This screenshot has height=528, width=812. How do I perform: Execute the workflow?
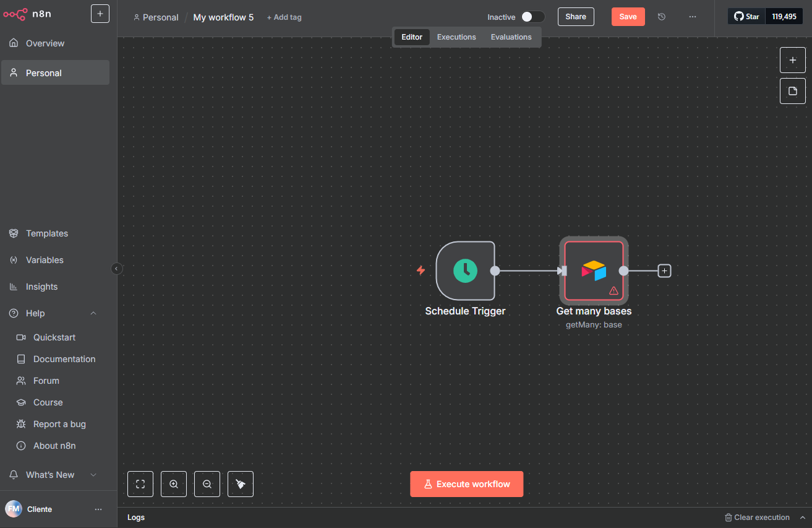(x=467, y=484)
